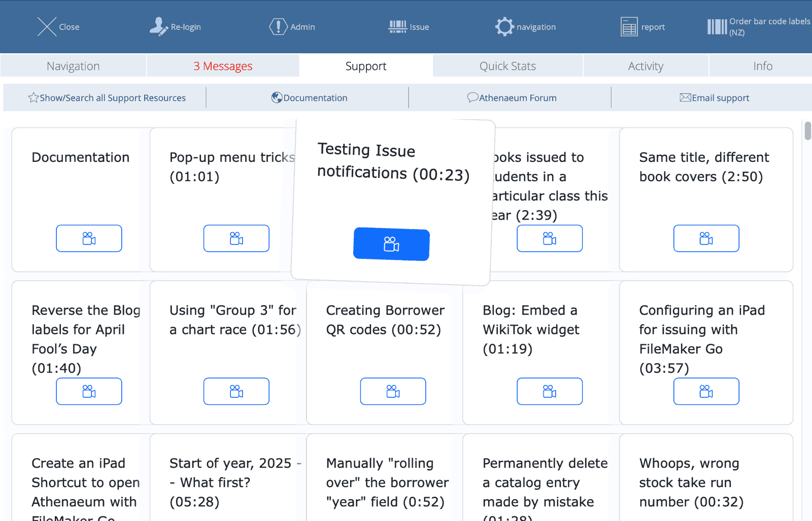The image size is (812, 521).
Task: Click Order bar code labels (NZ)
Action: (759, 27)
